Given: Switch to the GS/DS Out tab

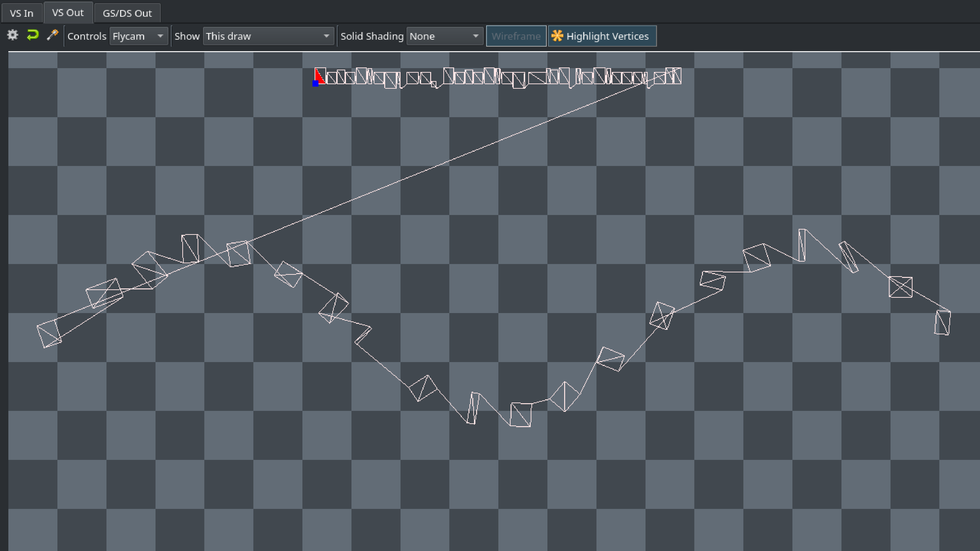Looking at the screenshot, I should (x=127, y=13).
